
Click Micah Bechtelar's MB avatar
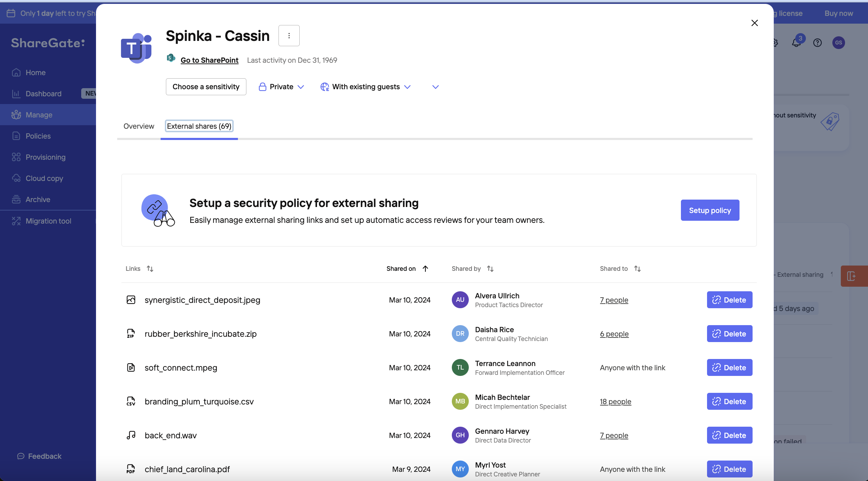[460, 401]
